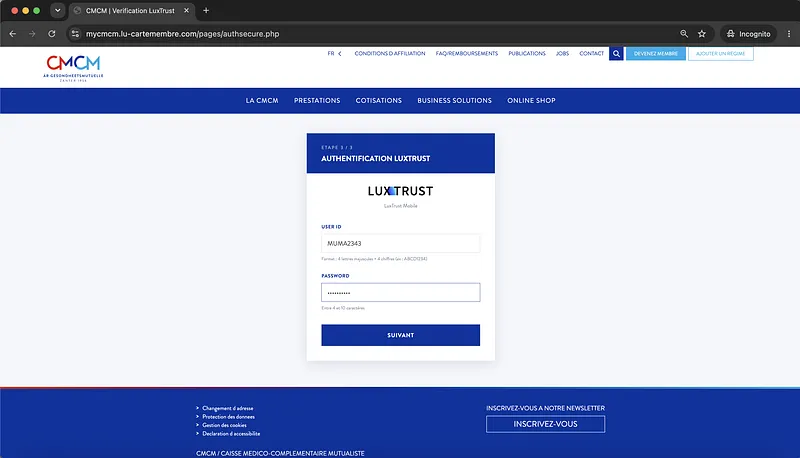The height and width of the screenshot is (458, 800).
Task: Select the CMCM Verification LuxTrust tab
Action: 130,10
